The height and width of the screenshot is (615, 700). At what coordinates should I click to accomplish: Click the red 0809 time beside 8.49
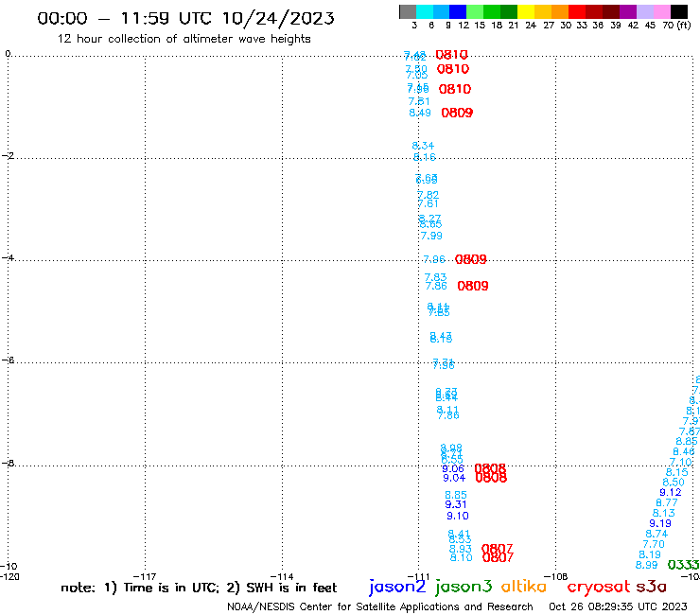tap(457, 113)
